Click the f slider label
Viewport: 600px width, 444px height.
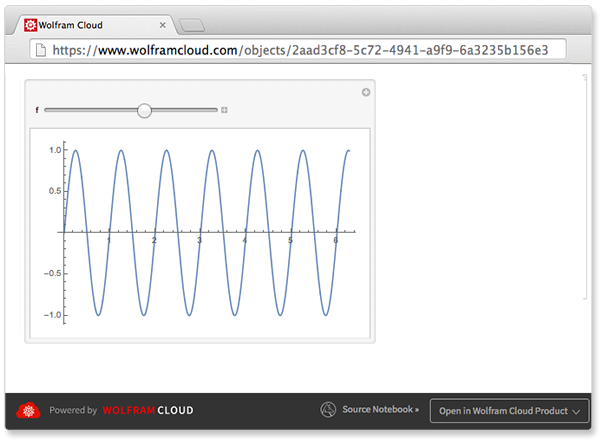point(36,110)
